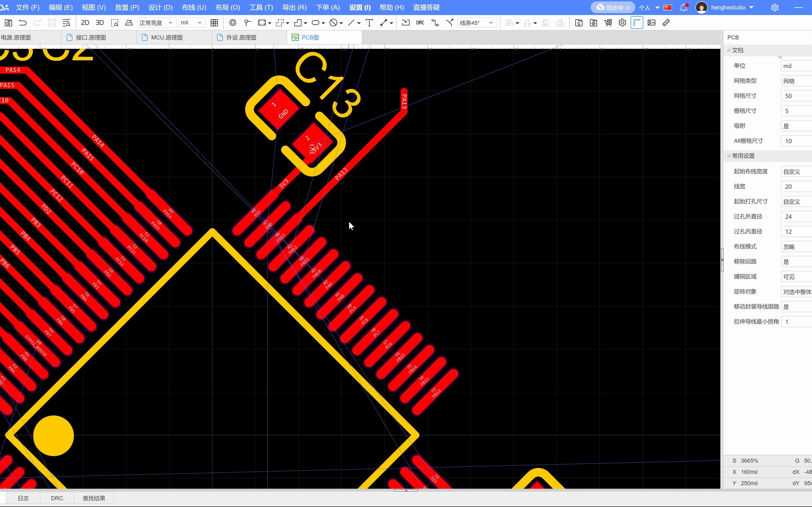Open the DRC bottom panel tab

click(57, 498)
